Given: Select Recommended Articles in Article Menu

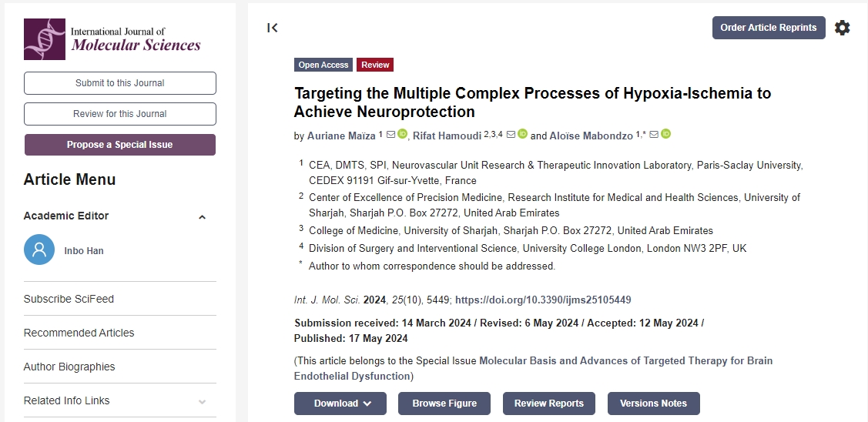Looking at the screenshot, I should pos(79,333).
